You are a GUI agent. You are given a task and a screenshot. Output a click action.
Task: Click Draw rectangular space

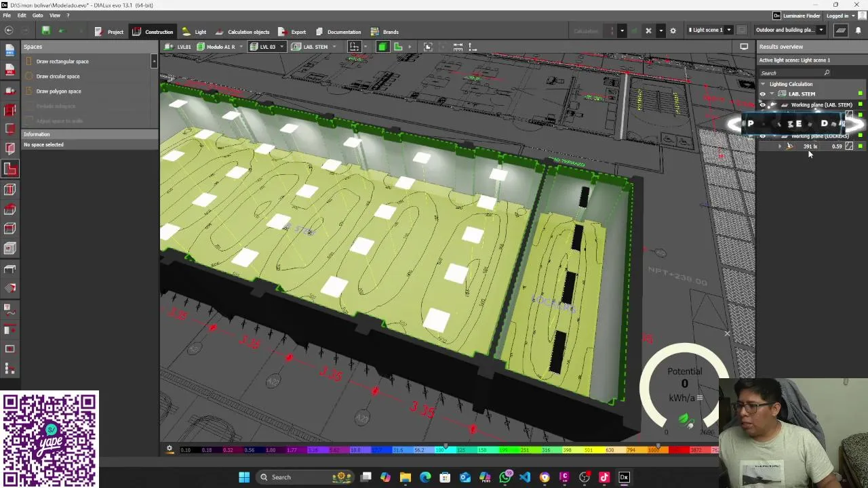point(62,61)
